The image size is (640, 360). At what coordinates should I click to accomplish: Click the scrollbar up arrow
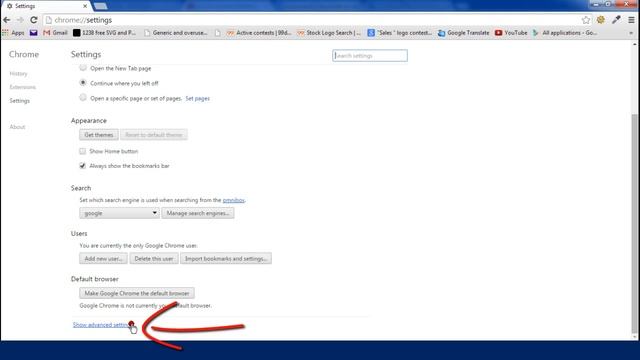click(635, 44)
